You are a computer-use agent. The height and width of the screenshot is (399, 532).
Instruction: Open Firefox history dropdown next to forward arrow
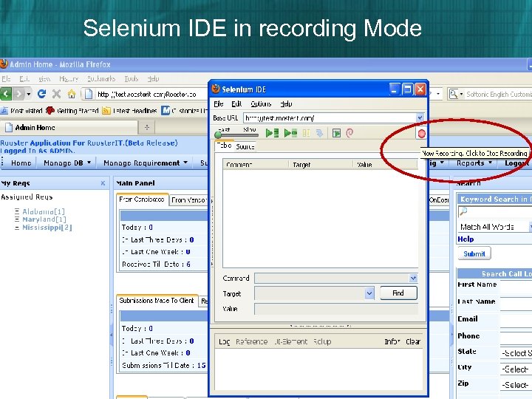29,94
